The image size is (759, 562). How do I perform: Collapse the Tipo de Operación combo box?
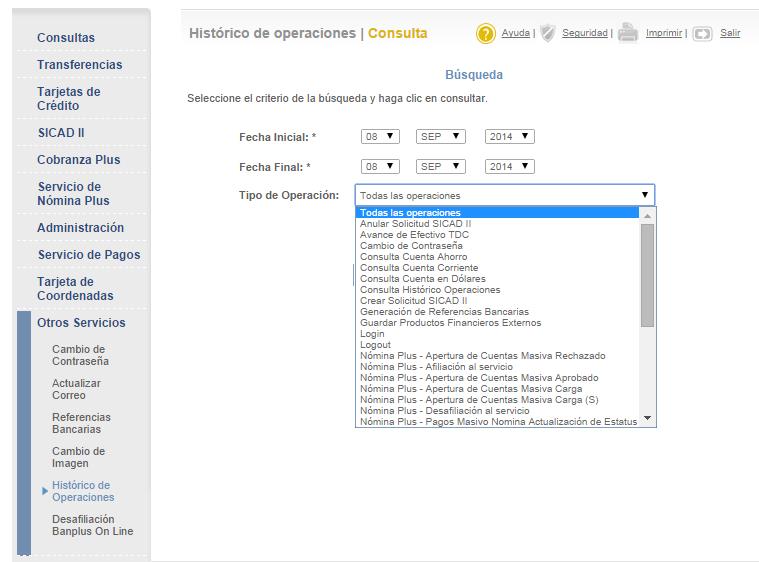505,195
